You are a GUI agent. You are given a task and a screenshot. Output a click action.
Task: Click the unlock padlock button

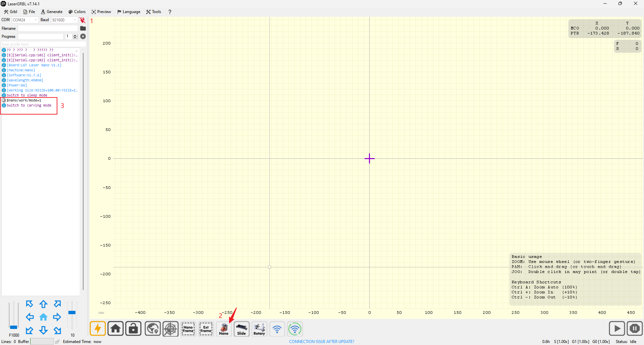[x=133, y=329]
